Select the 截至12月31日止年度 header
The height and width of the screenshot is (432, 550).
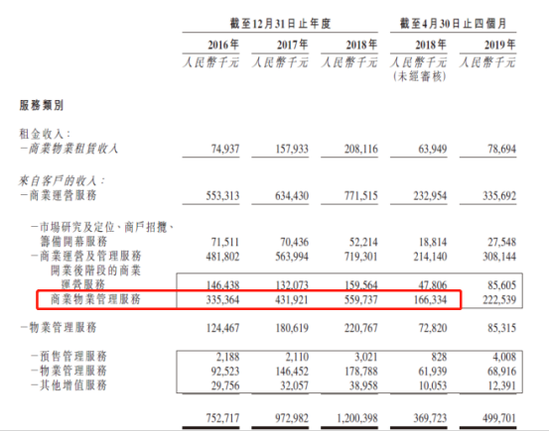tap(280, 23)
